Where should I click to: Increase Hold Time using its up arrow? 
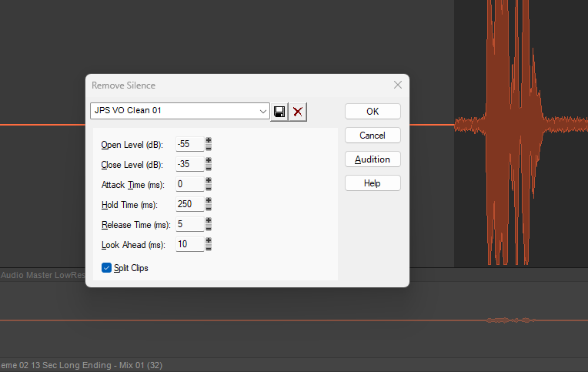point(209,201)
